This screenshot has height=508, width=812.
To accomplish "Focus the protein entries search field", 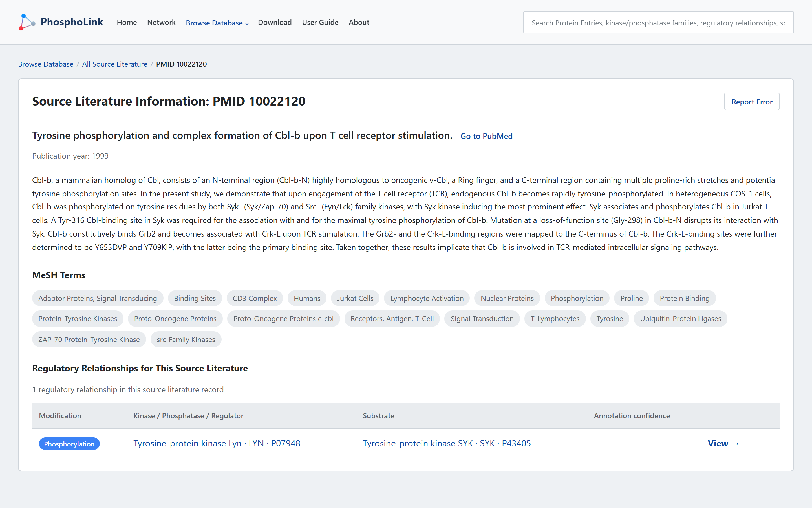I will pos(658,23).
